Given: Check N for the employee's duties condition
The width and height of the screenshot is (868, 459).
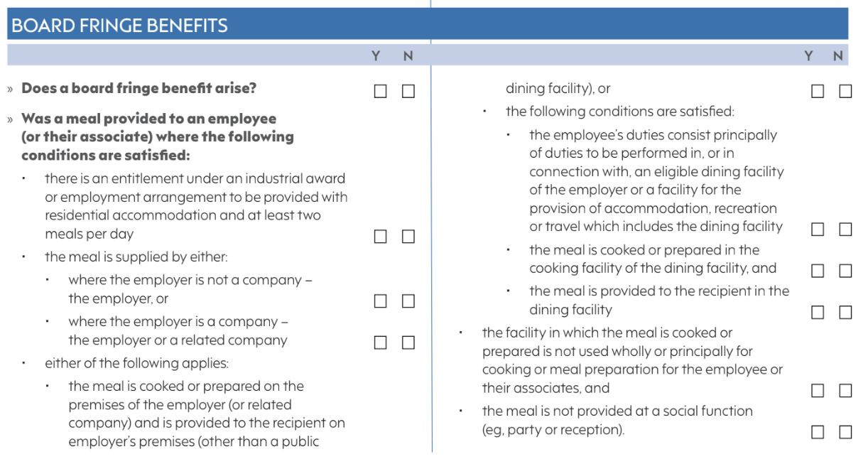Looking at the screenshot, I should click(x=845, y=229).
